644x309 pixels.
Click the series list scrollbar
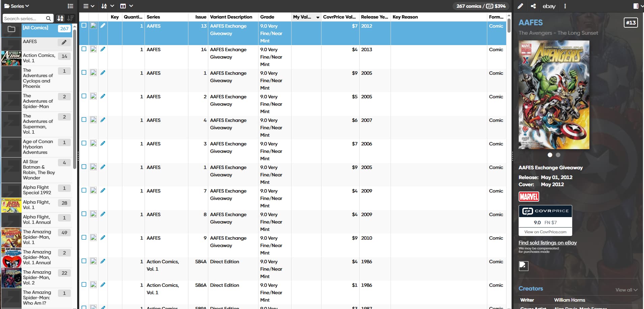74,99
